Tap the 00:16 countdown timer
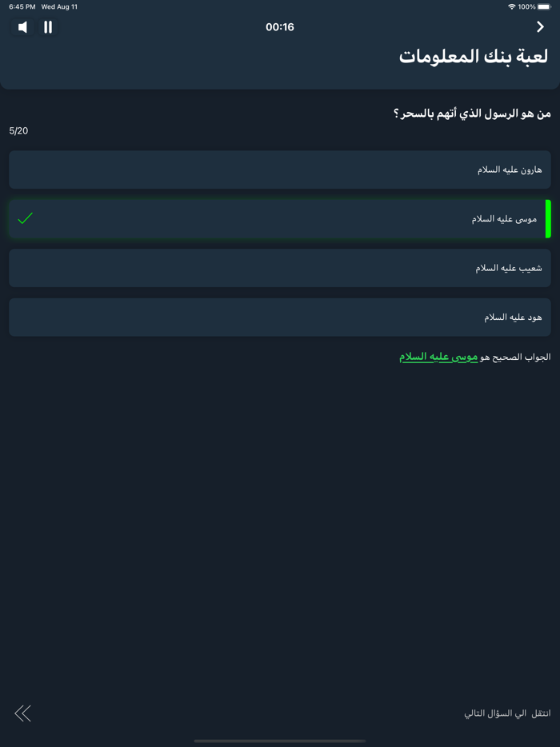This screenshot has width=560, height=747. (x=280, y=25)
